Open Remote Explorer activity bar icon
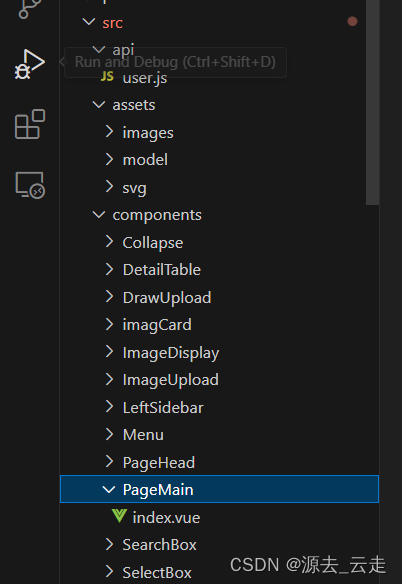This screenshot has width=402, height=584. pyautogui.click(x=30, y=185)
